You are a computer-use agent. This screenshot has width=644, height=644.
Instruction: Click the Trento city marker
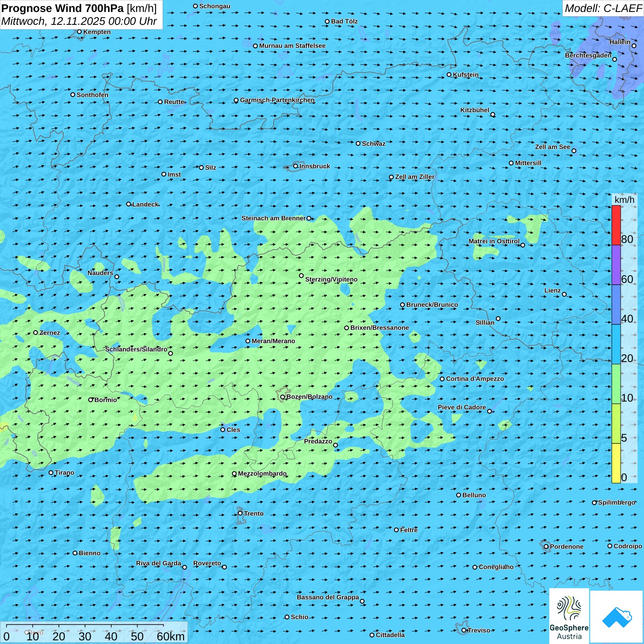click(240, 513)
